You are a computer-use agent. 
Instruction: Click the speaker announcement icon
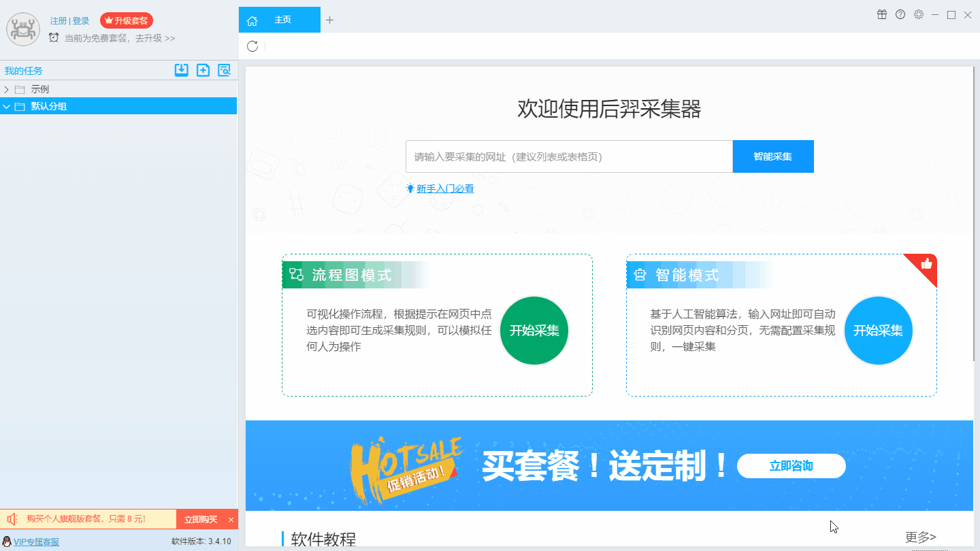12,519
